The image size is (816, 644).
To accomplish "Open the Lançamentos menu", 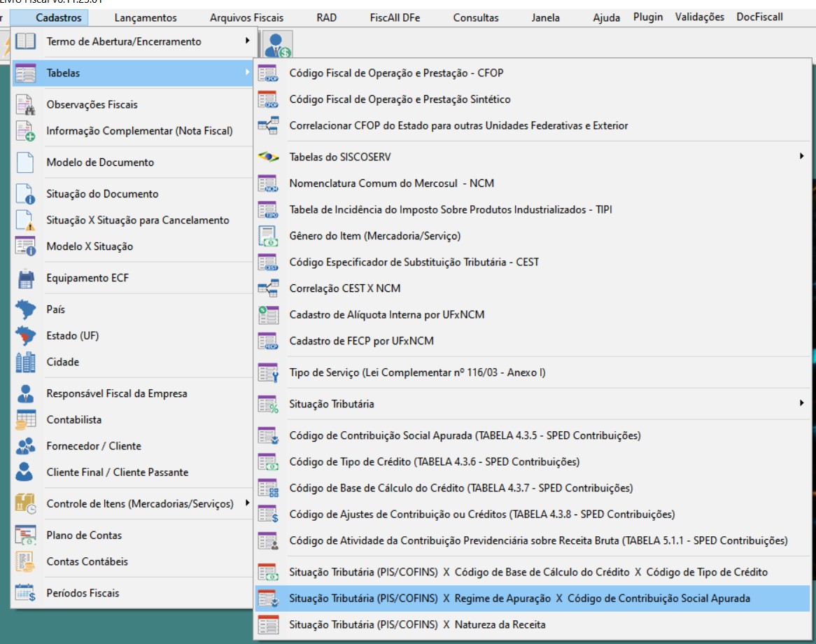I will (x=146, y=17).
